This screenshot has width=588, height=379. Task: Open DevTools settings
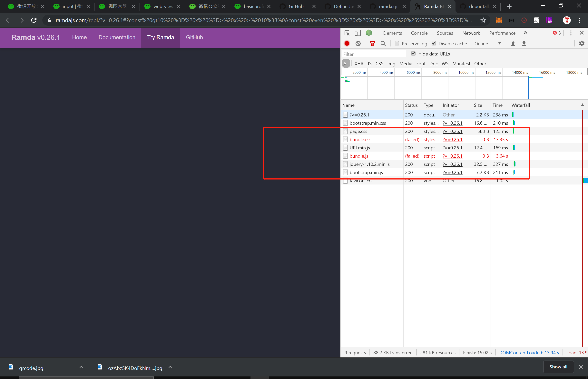[582, 43]
